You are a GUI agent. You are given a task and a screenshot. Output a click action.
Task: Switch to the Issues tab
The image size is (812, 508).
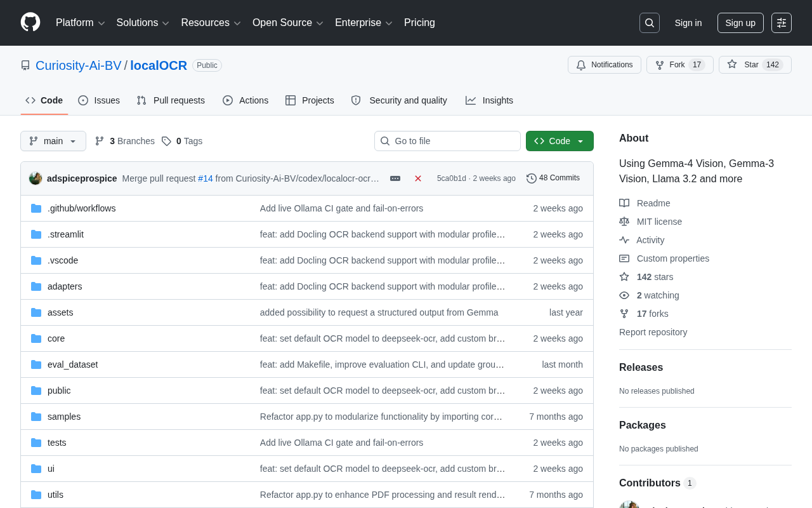click(x=99, y=100)
